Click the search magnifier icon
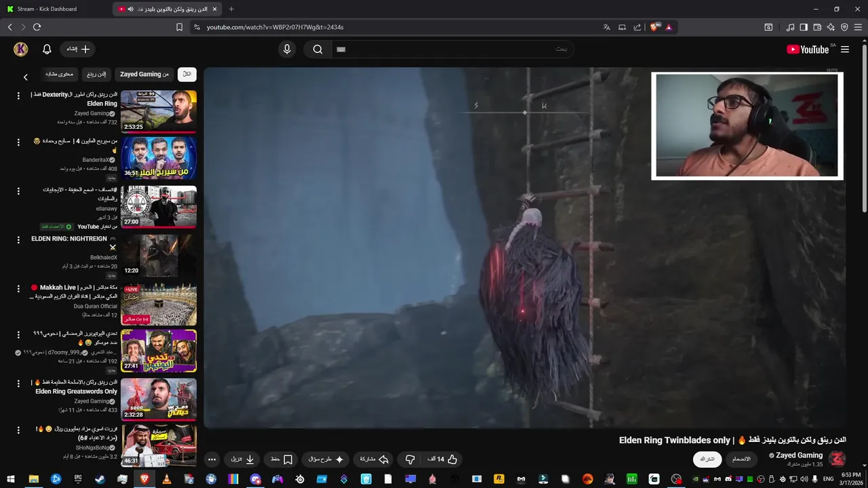 pos(317,49)
